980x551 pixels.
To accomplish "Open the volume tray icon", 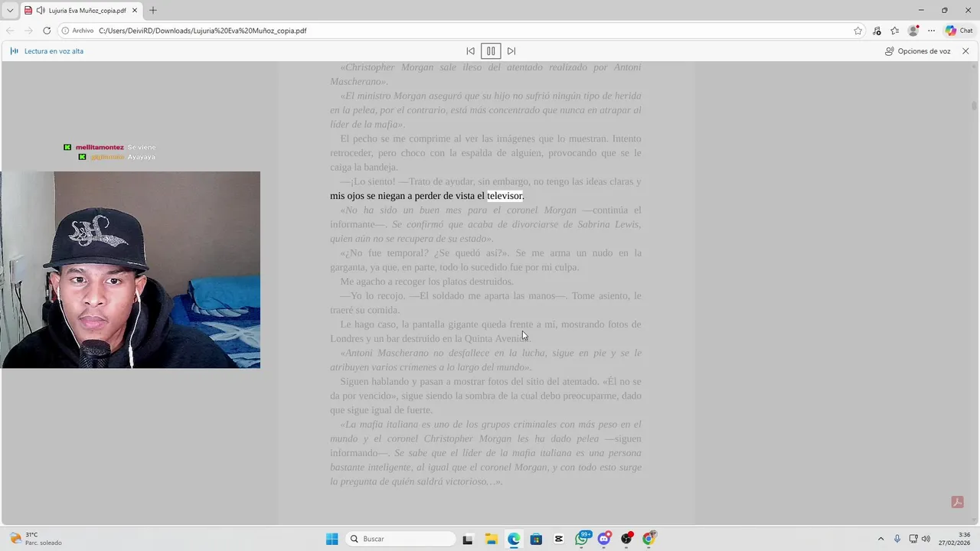I will point(926,539).
